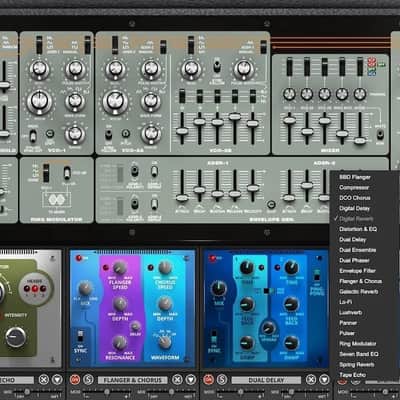Flip the sync toggle between the VCO-2B knobs

[x=217, y=66]
